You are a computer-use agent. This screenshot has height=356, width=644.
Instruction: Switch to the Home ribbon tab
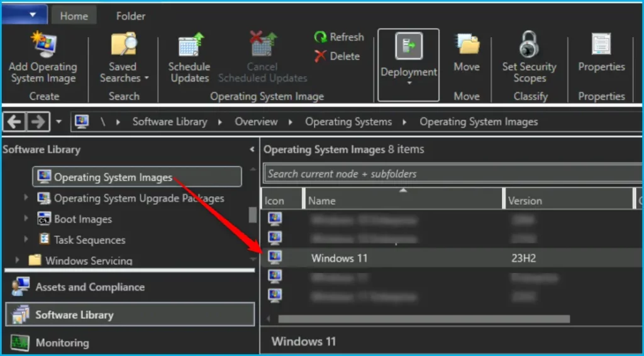click(74, 16)
